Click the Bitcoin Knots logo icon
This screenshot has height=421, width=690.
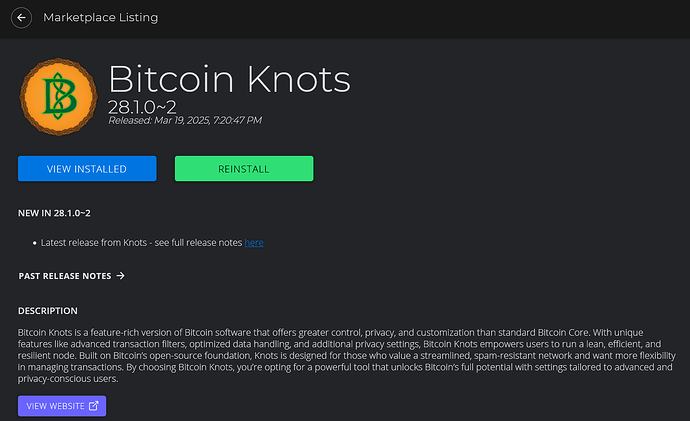click(59, 97)
